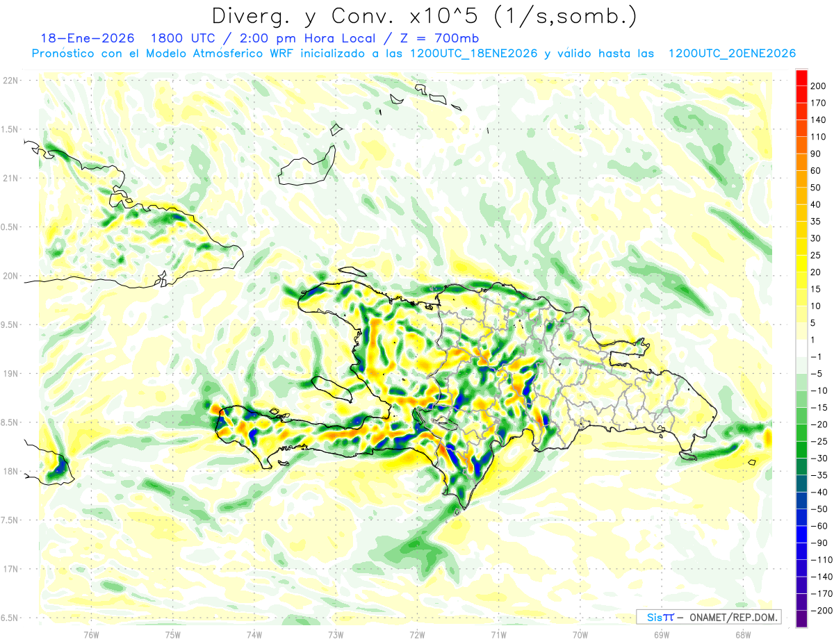Click the '22N' latitude label

pos(10,81)
